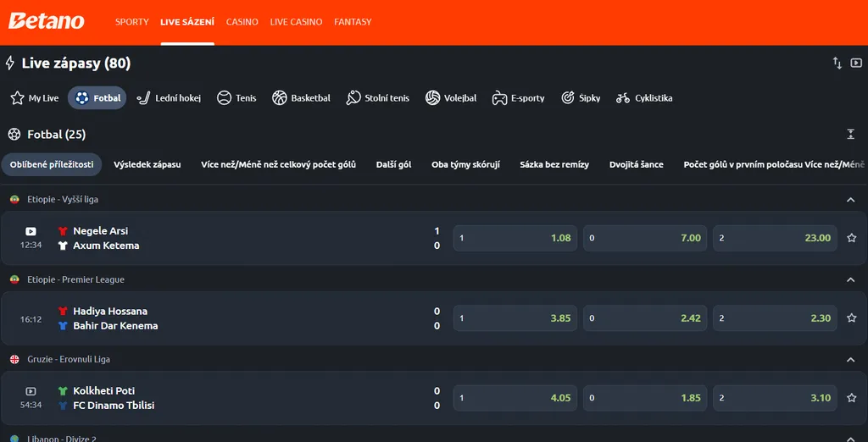Bet on Bahir Dar Kenema at 2.30
Viewport: 868px width, 442px height.
click(775, 318)
